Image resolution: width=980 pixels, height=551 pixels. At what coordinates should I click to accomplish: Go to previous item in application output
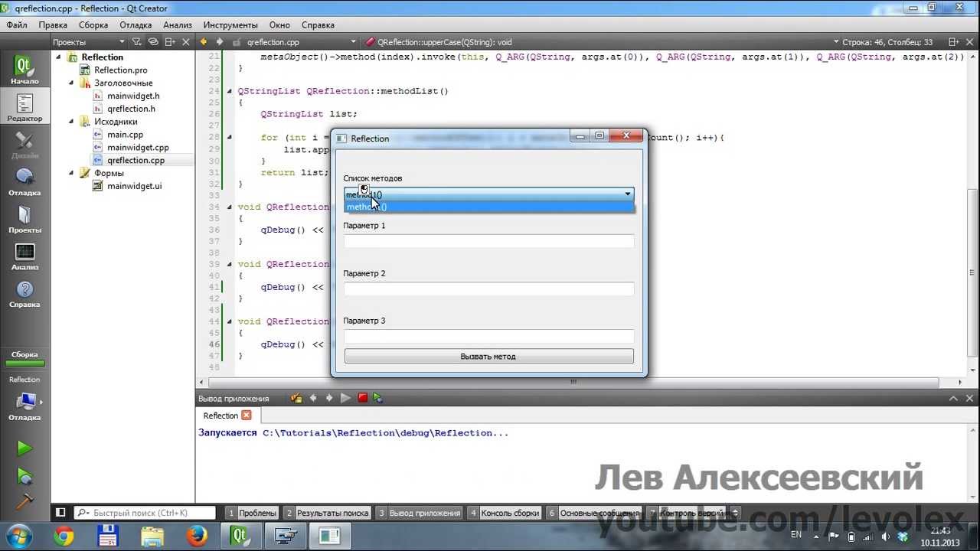point(313,398)
